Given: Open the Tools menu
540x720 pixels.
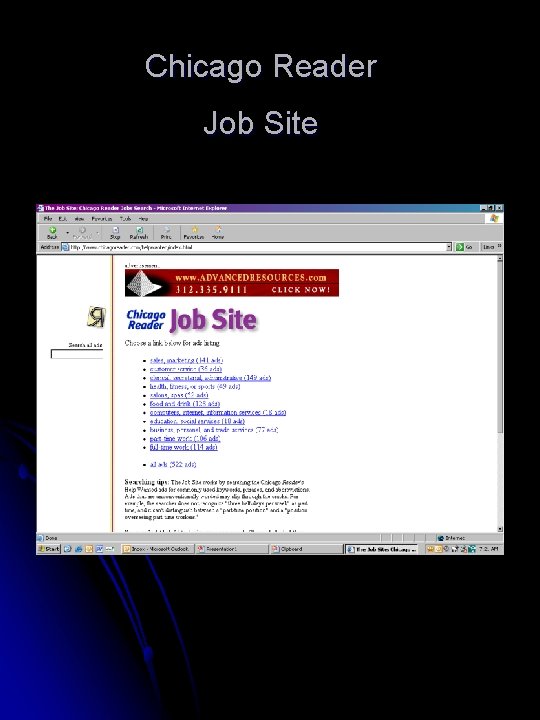Looking at the screenshot, I should pyautogui.click(x=125, y=219).
